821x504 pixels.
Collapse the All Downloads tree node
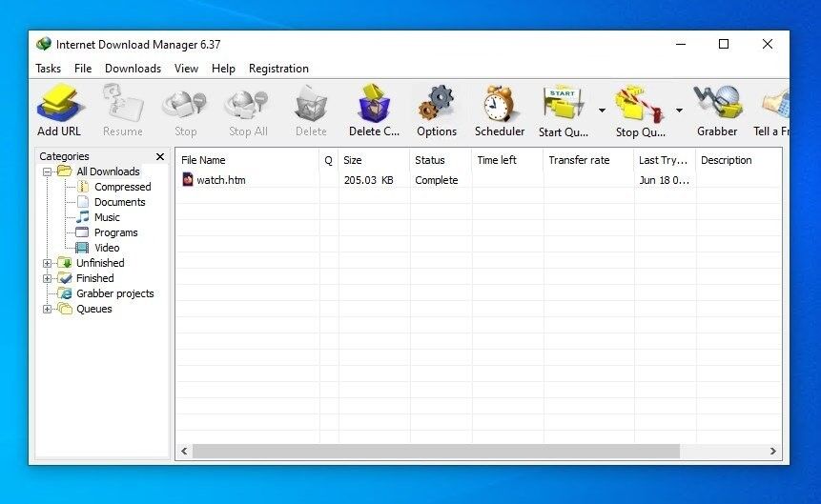click(x=47, y=171)
